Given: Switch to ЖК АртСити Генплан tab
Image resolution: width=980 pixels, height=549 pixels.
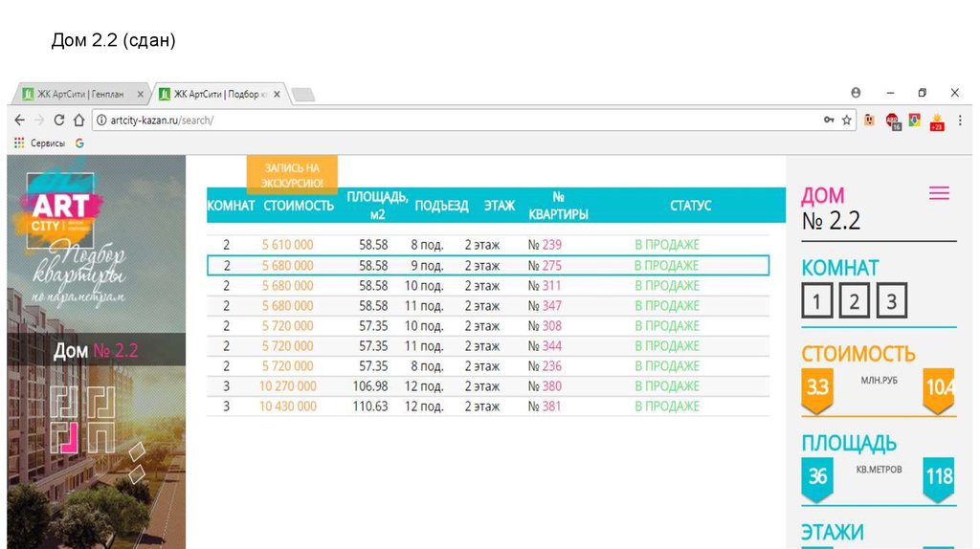Looking at the screenshot, I should pos(81,94).
